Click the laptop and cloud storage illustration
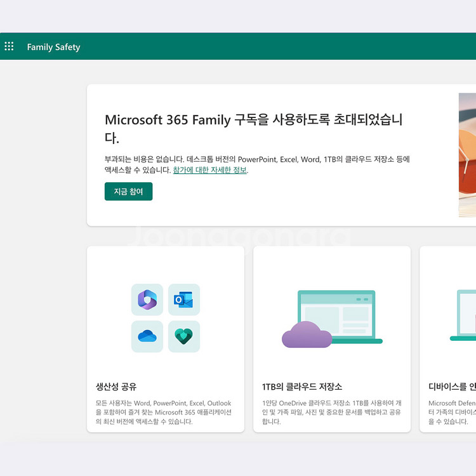 pyautogui.click(x=332, y=319)
